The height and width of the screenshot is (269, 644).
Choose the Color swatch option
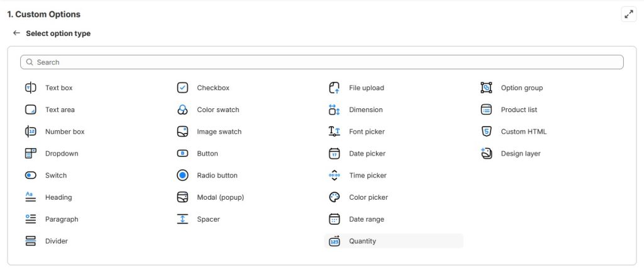[218, 110]
